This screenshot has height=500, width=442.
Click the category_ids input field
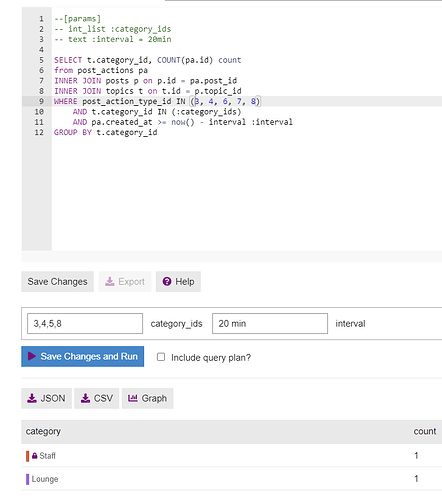point(85,323)
